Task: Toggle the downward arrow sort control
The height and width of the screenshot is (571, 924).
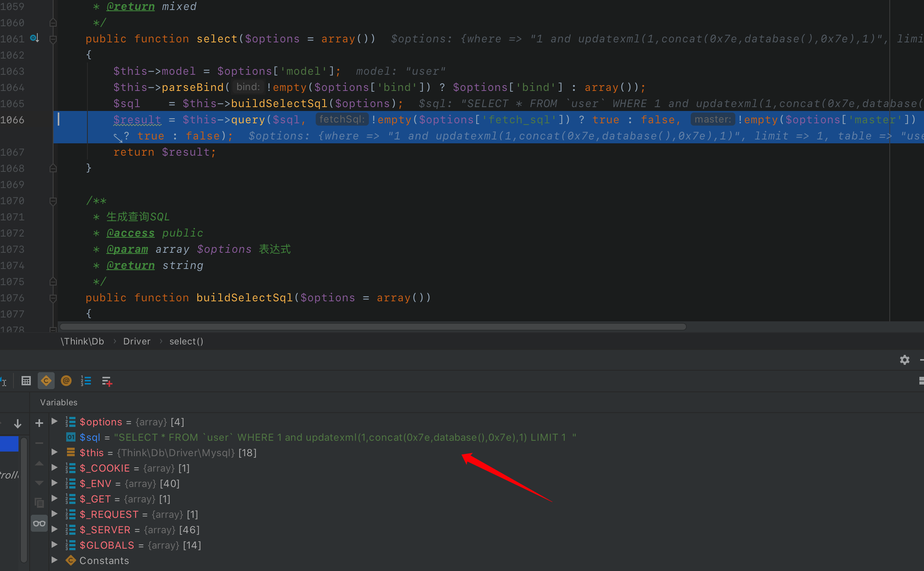Action: point(18,423)
